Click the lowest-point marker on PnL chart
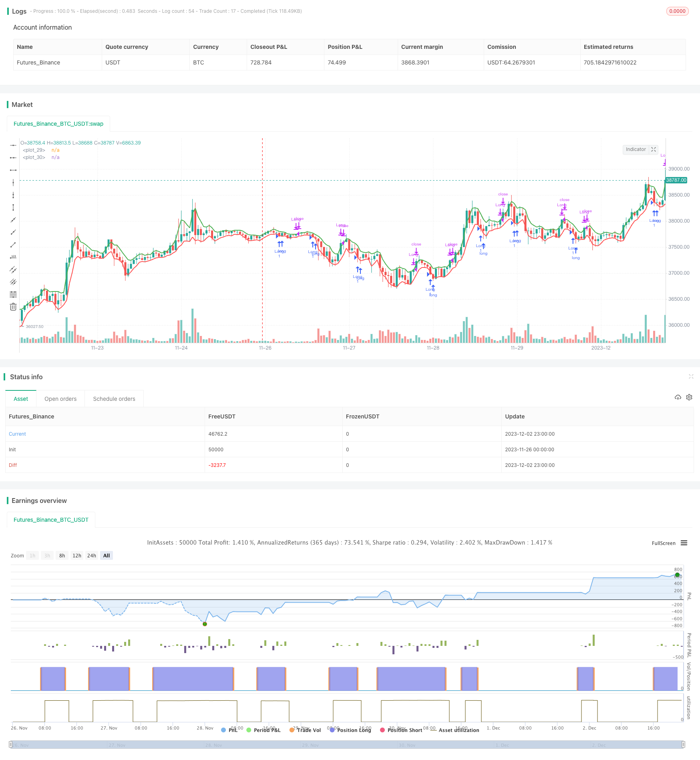 click(205, 624)
